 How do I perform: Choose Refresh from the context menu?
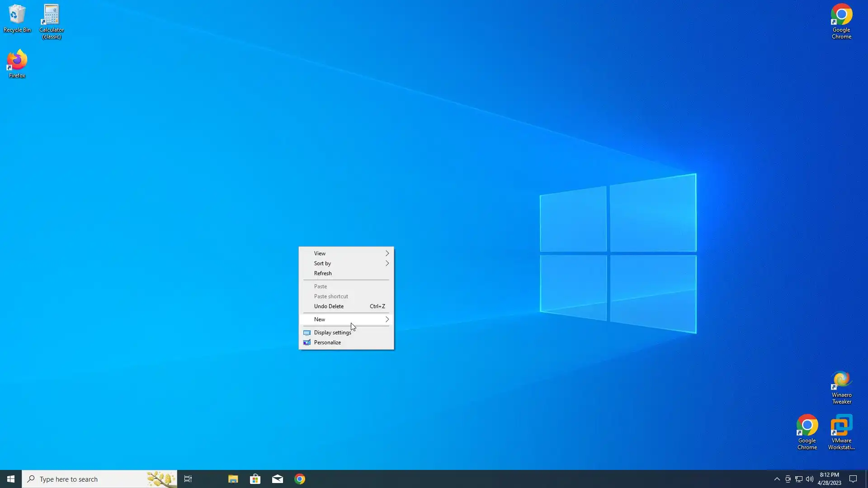coord(323,273)
